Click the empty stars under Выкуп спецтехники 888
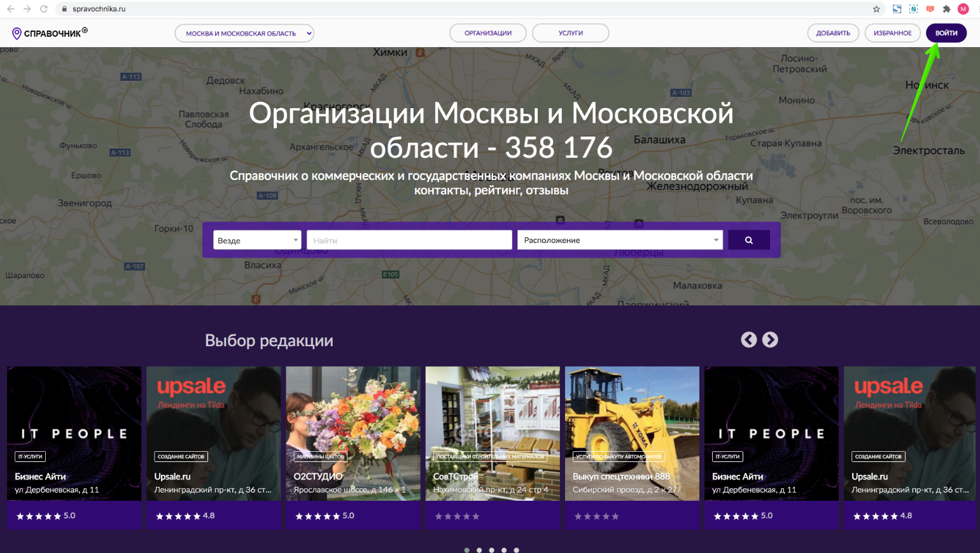Viewport: 980px width, 553px height. 596,516
